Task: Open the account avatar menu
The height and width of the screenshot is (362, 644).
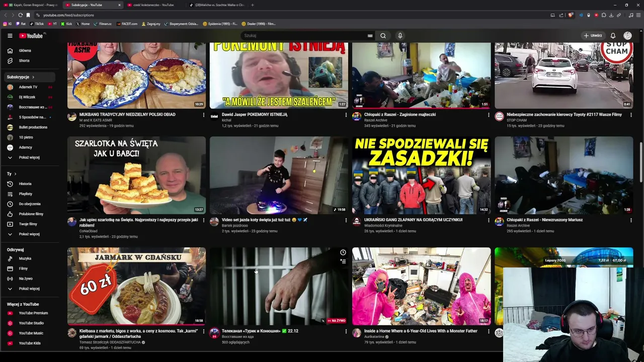Action: pos(627,36)
